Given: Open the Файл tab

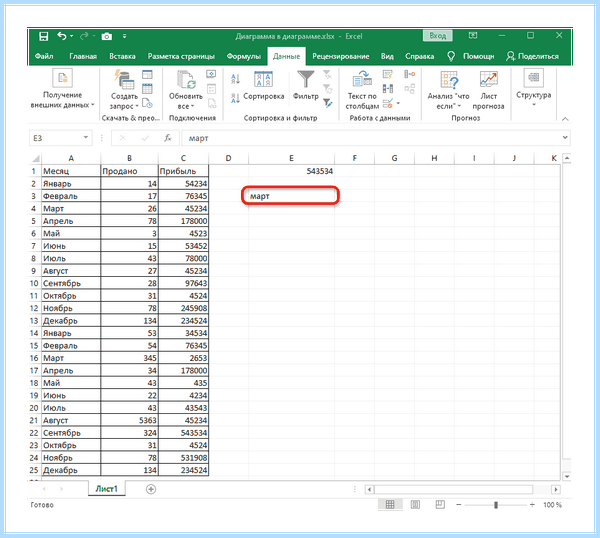Looking at the screenshot, I should coord(44,56).
